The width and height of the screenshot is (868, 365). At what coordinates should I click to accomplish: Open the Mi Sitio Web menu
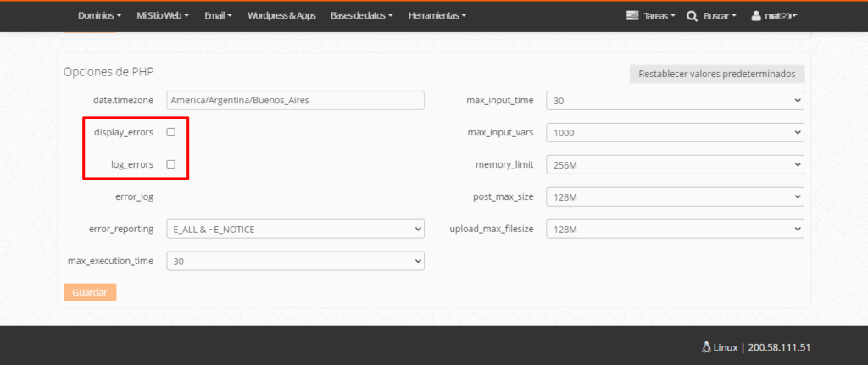point(163,16)
